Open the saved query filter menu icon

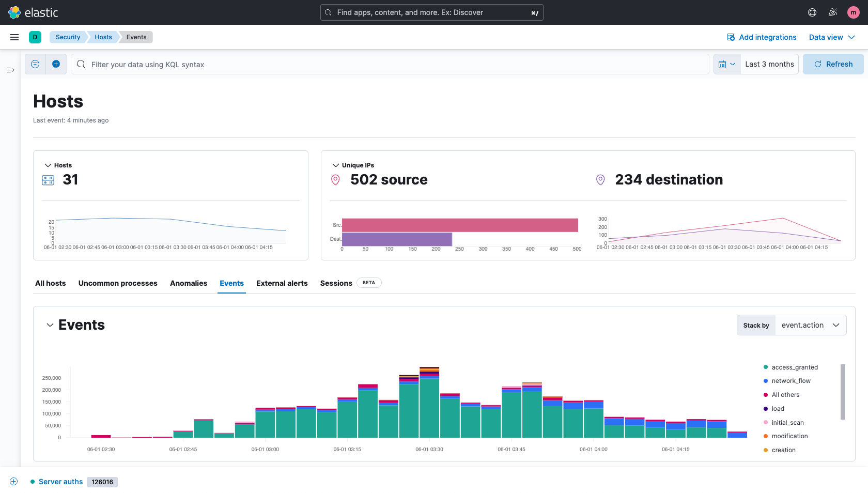pyautogui.click(x=35, y=64)
